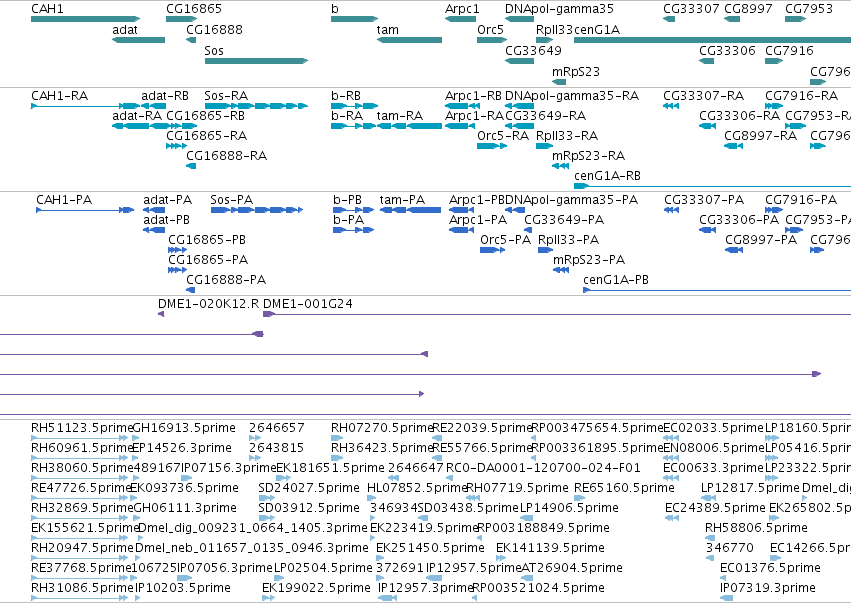Viewport: 851px width, 603px height.
Task: Select the CG33307 gene label
Action: (x=691, y=9)
